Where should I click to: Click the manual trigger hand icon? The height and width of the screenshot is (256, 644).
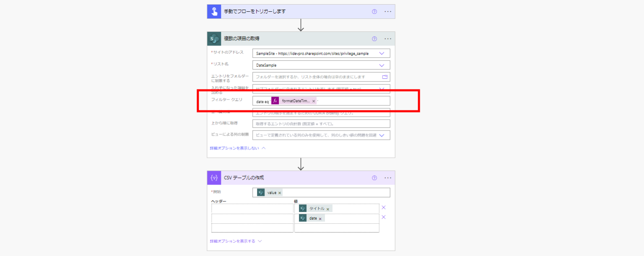coord(213,11)
